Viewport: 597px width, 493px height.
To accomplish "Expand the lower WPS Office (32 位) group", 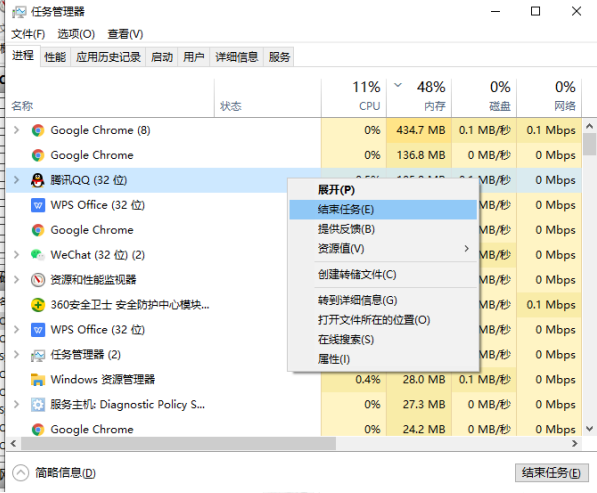I will 16,329.
